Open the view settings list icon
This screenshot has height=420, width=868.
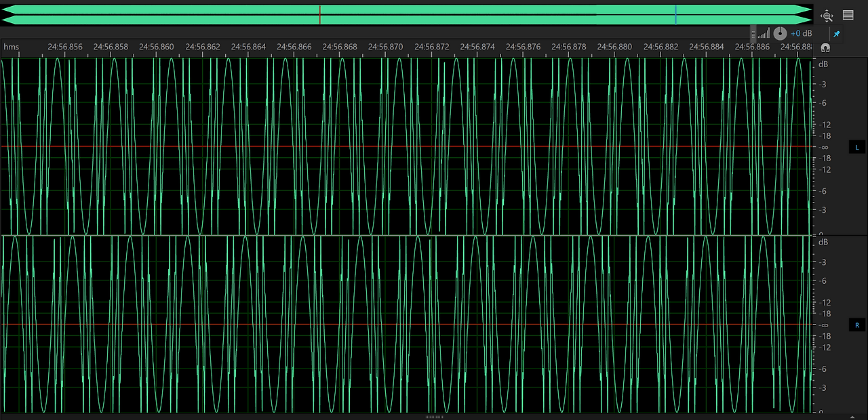848,15
